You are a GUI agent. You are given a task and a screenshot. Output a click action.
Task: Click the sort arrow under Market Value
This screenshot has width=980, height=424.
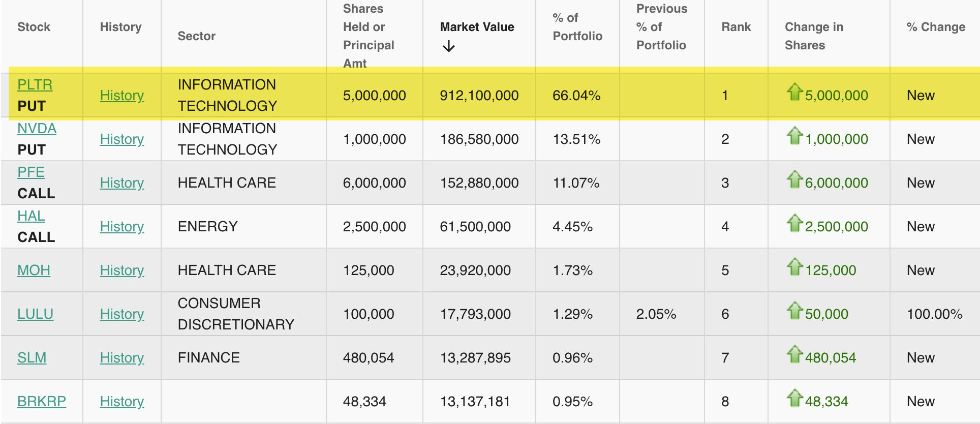(448, 47)
